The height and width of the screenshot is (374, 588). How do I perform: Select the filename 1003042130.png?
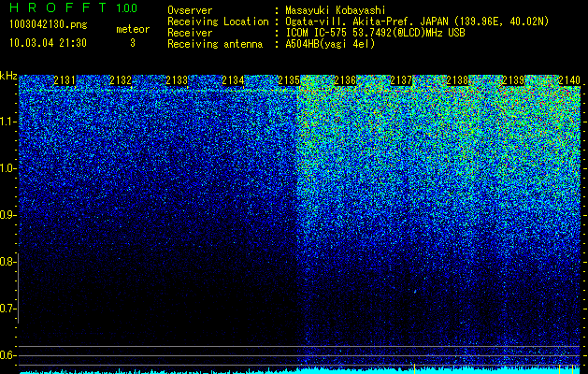49,24
